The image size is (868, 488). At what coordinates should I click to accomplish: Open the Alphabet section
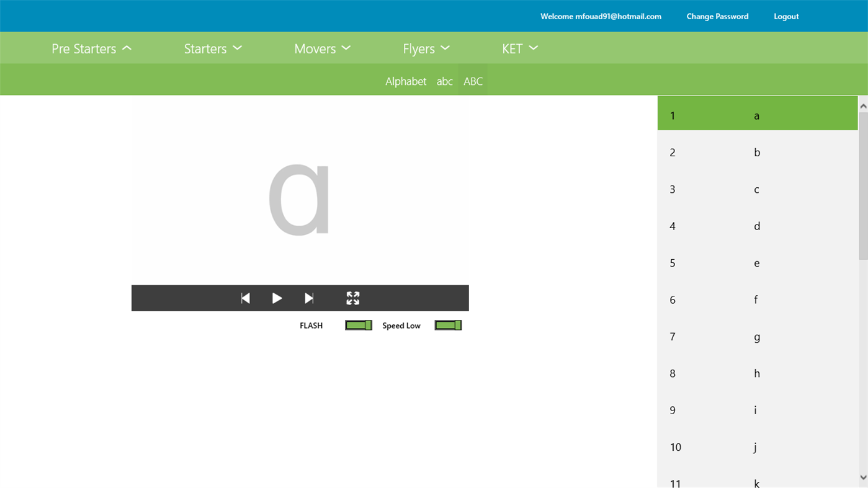(x=405, y=81)
